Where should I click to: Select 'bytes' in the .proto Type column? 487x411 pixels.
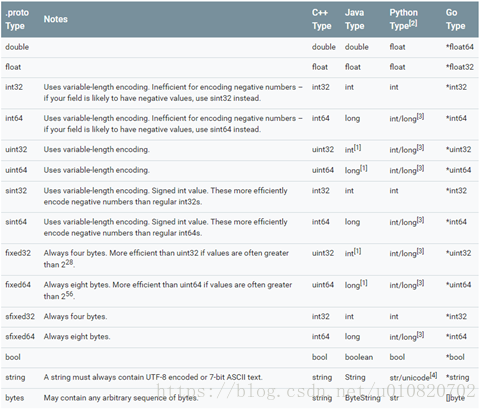point(14,398)
